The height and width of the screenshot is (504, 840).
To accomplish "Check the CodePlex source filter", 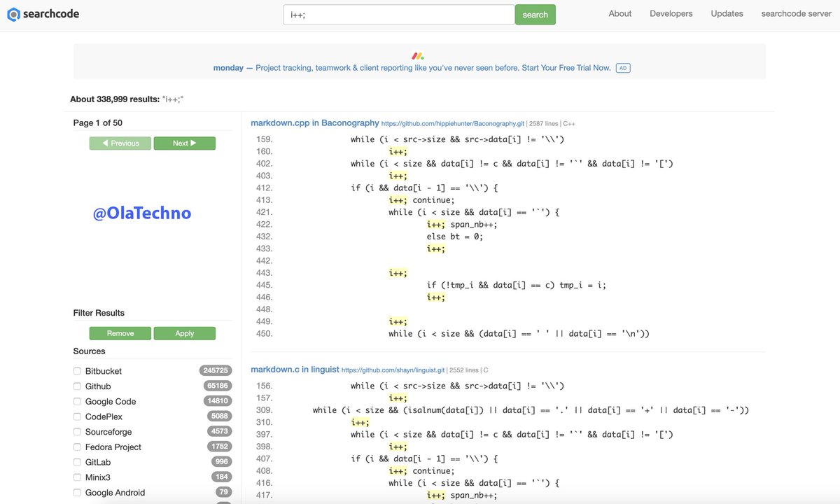I will pos(78,416).
